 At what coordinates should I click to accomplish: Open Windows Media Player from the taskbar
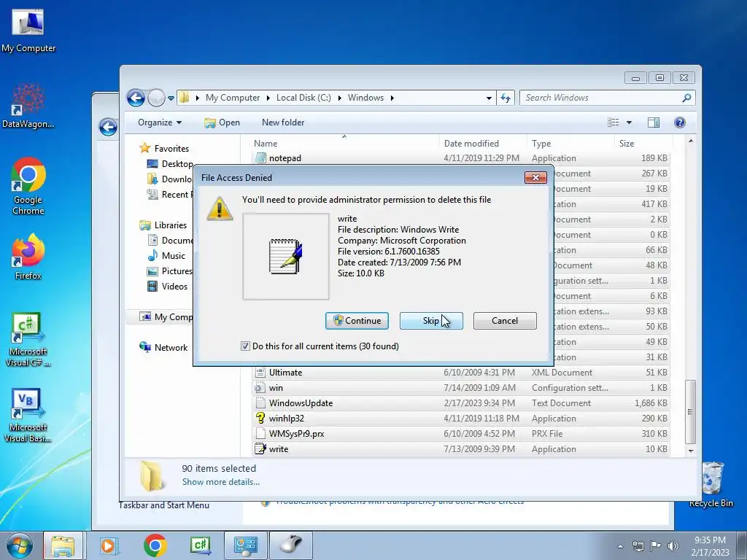(109, 545)
